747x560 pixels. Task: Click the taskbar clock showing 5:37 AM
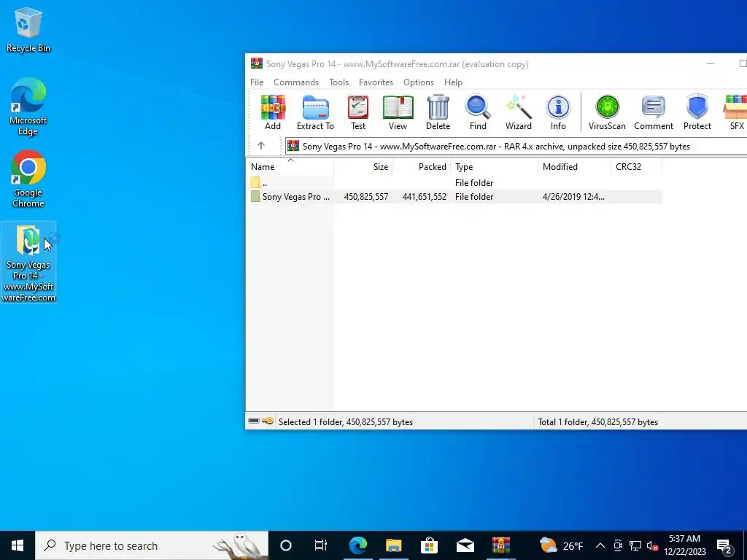(x=684, y=545)
